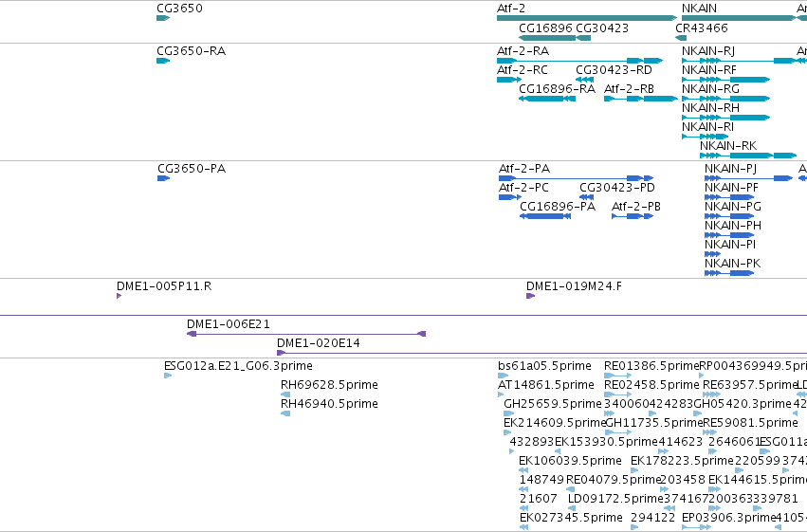Image resolution: width=807 pixels, height=532 pixels.
Task: Open transcript CG3650-RA
Action: [x=191, y=51]
